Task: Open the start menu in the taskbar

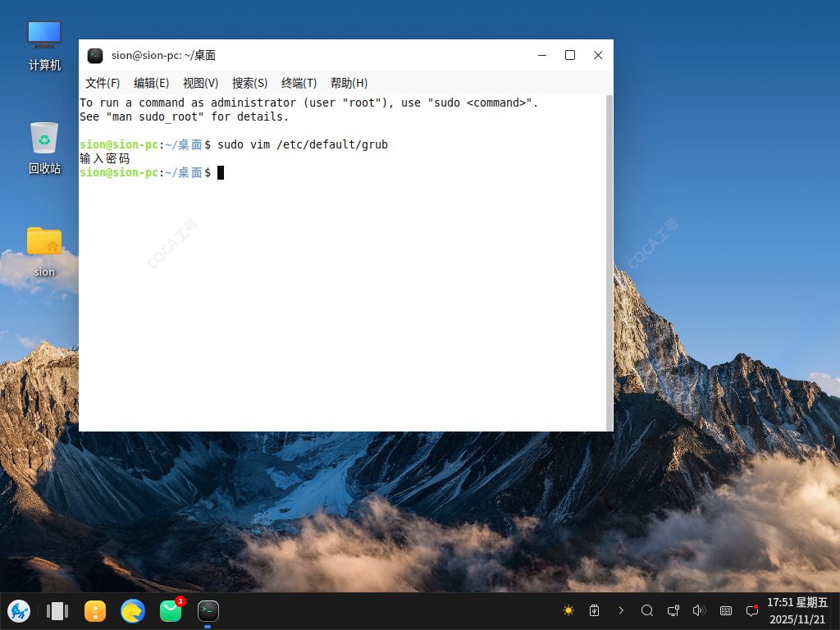Action: (x=19, y=610)
